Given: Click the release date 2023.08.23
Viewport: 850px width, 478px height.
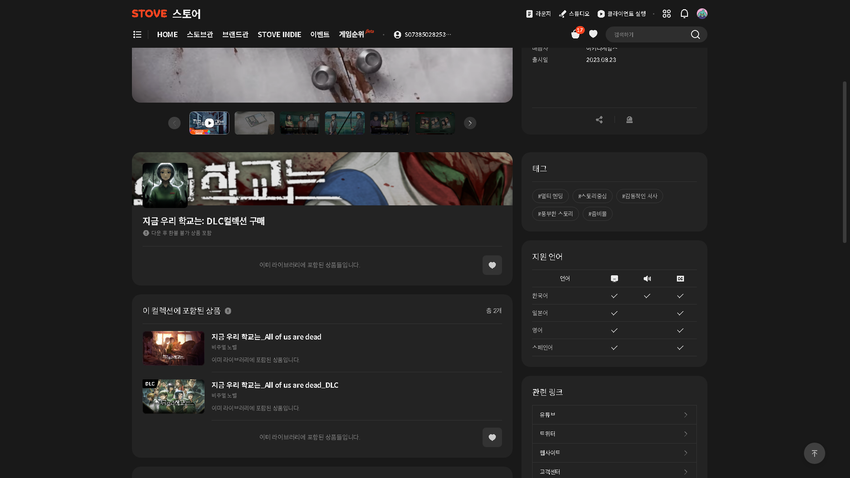Looking at the screenshot, I should [x=601, y=60].
